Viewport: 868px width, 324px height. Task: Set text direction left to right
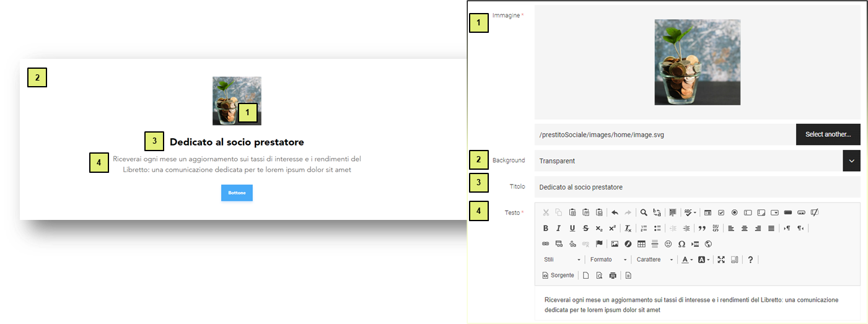coord(787,228)
